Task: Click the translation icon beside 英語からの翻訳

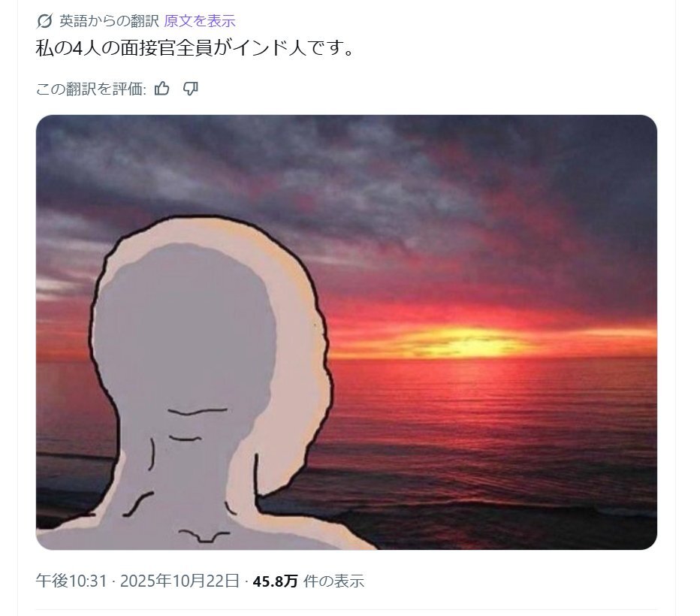Action: pyautogui.click(x=44, y=21)
